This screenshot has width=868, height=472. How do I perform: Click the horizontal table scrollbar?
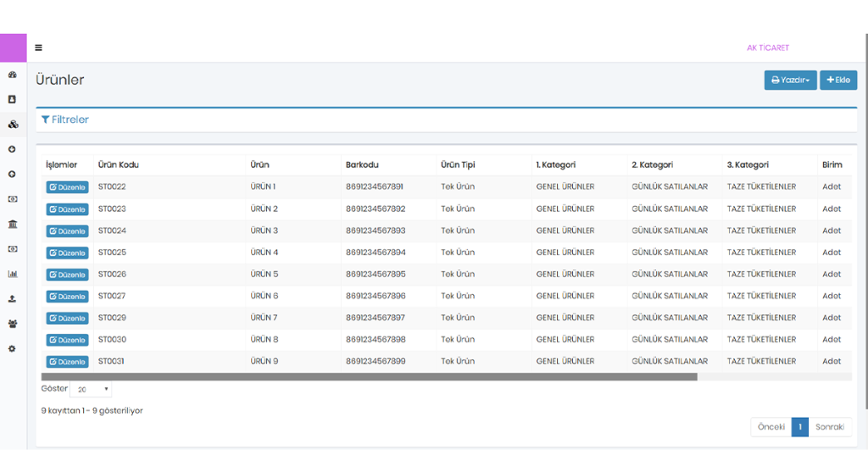pyautogui.click(x=369, y=377)
